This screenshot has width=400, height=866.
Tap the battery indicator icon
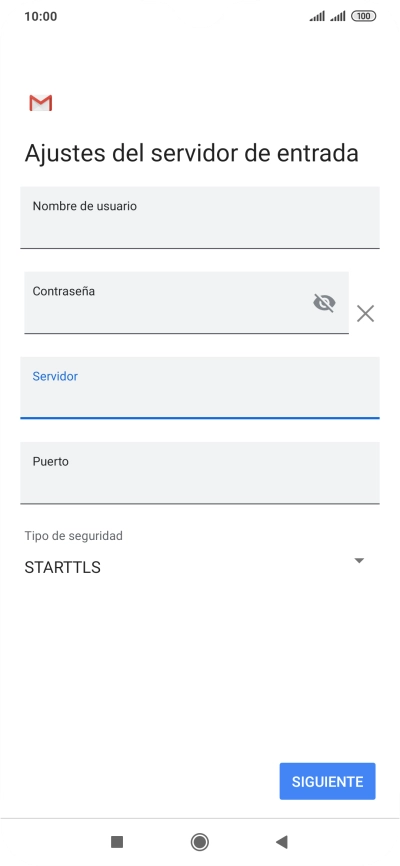(x=364, y=16)
